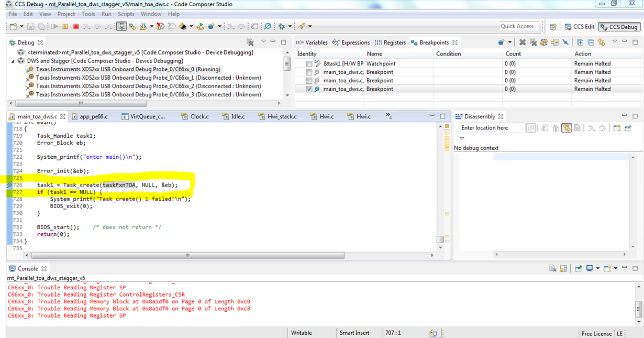Image resolution: width=644 pixels, height=338 pixels.
Task: Switch to CCS Edit perspective
Action: 580,27
